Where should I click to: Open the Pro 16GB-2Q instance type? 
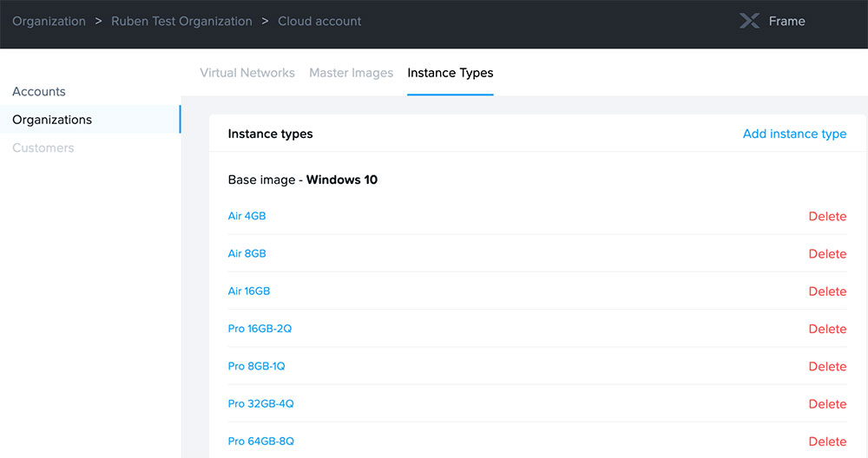pos(260,329)
